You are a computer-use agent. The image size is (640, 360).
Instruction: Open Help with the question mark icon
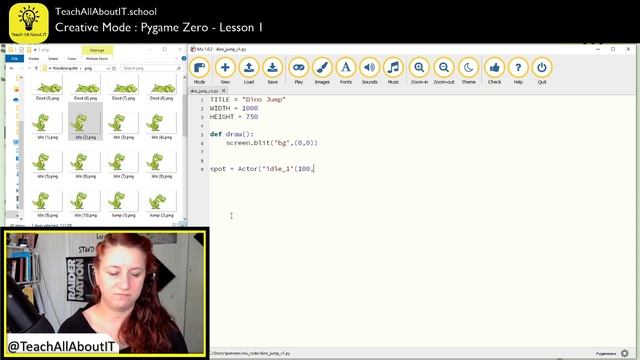(x=518, y=71)
